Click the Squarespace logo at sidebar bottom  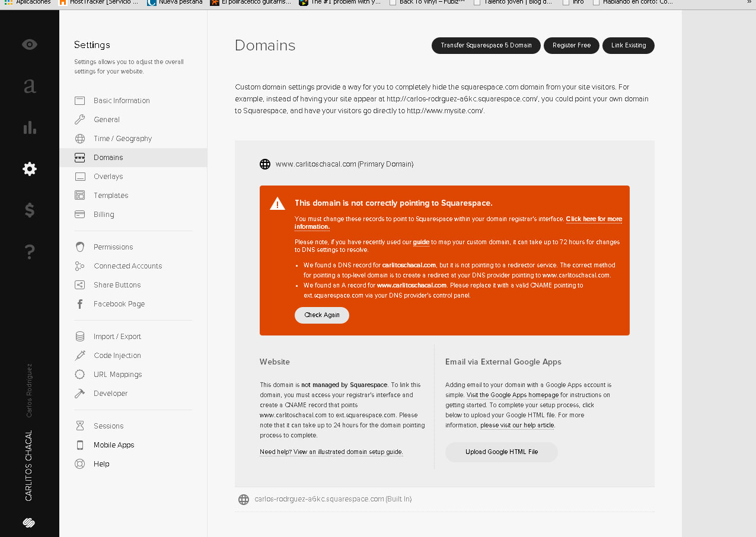click(x=30, y=522)
